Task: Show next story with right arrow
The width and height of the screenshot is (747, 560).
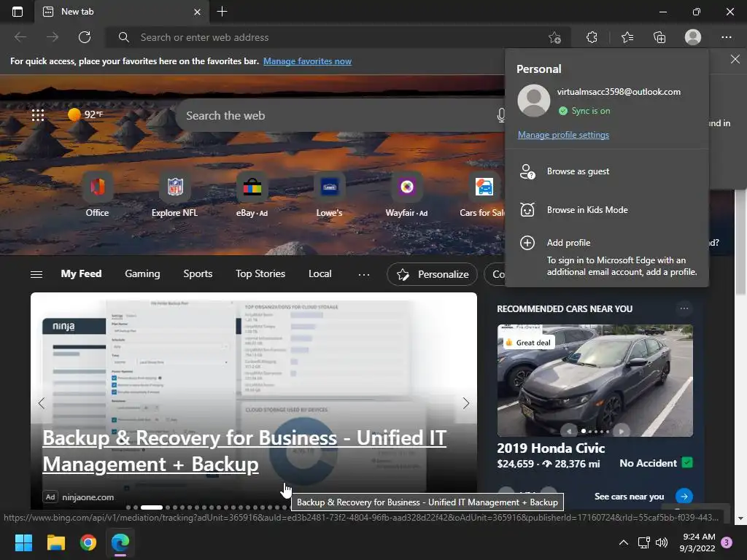Action: point(466,402)
